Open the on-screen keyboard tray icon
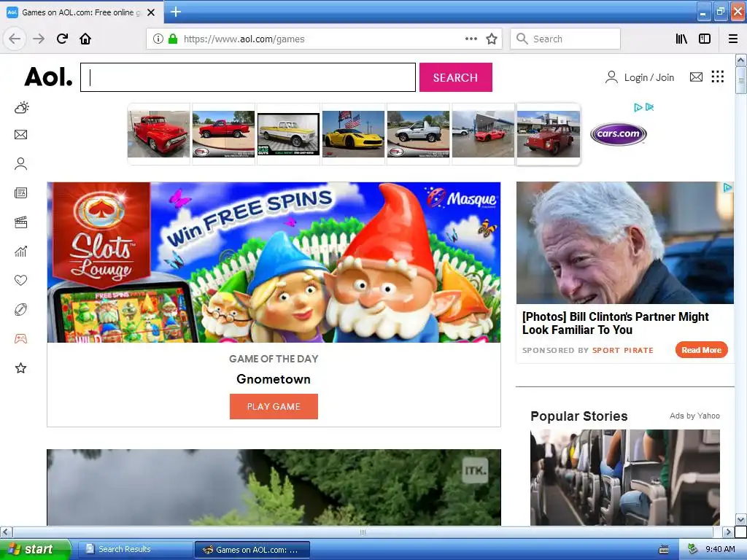Screen dimensions: 747x560 pyautogui.click(x=664, y=550)
